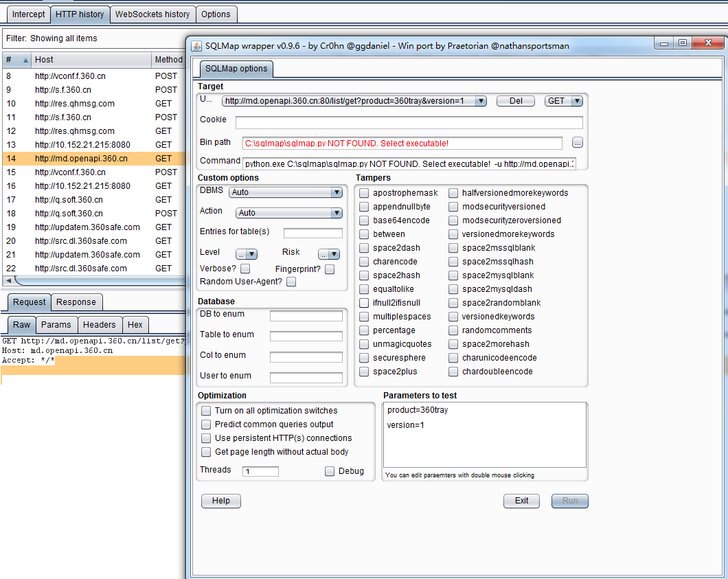
Task: Expand the Risk dropdown
Action: click(x=329, y=254)
